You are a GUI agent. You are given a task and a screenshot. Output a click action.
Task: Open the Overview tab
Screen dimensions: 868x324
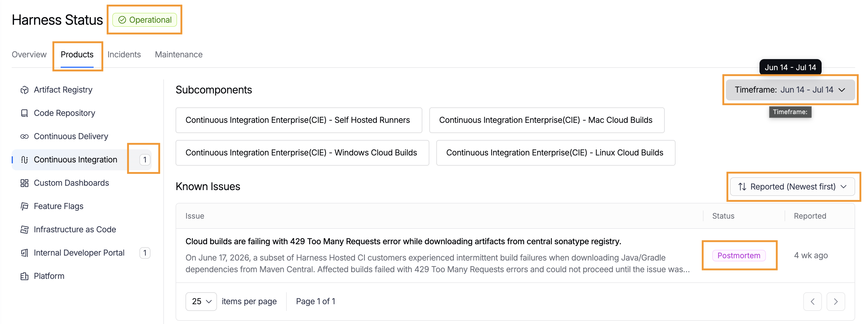coord(29,54)
